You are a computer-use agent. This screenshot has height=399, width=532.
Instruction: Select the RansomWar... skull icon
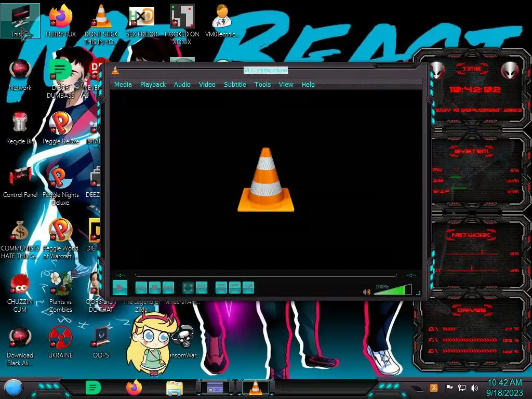(x=184, y=342)
